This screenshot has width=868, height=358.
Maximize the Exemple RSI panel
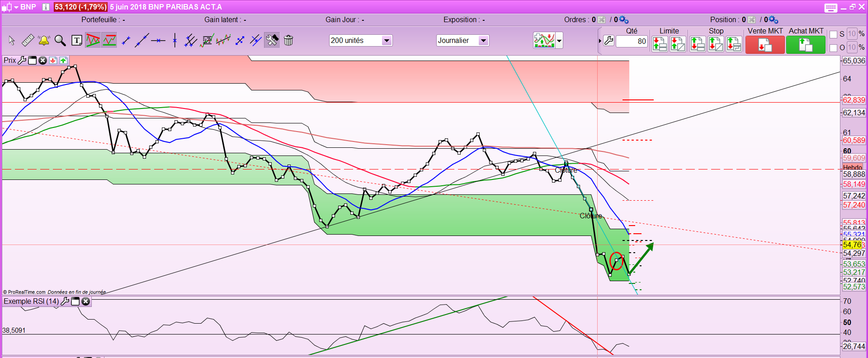75,301
